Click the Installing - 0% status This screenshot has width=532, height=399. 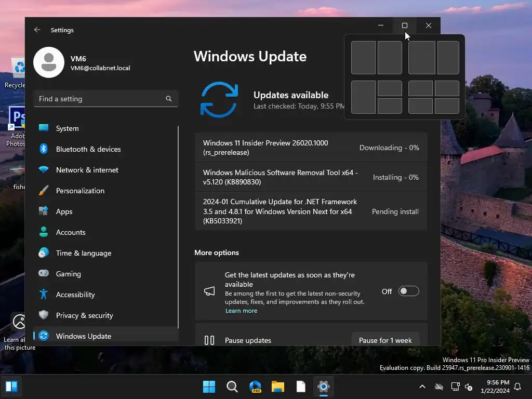tap(395, 177)
